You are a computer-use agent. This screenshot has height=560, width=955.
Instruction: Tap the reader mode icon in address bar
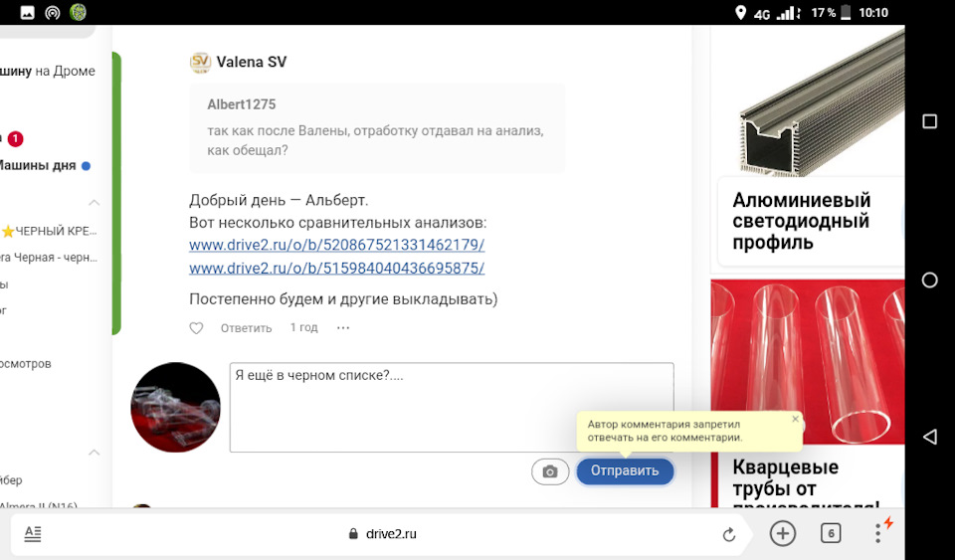coord(33,534)
